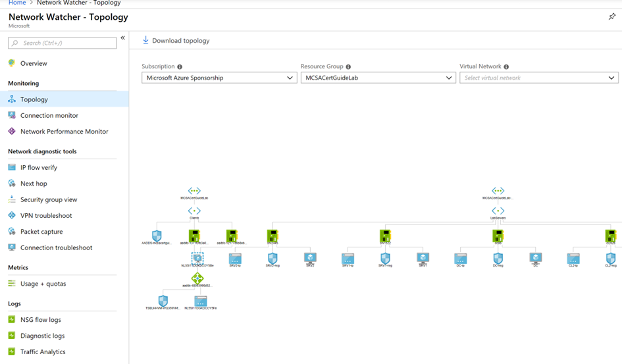This screenshot has height=364, width=622.
Task: Open Packet capture
Action: click(x=41, y=232)
